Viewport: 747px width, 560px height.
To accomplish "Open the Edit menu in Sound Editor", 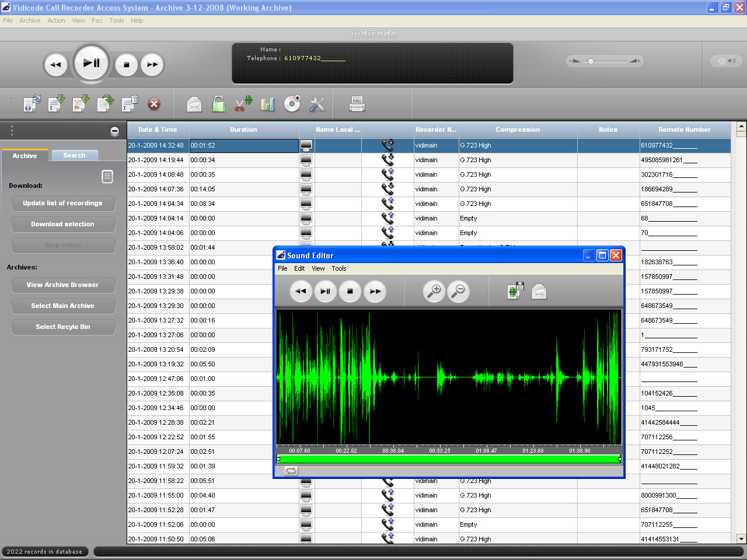I will (x=299, y=268).
